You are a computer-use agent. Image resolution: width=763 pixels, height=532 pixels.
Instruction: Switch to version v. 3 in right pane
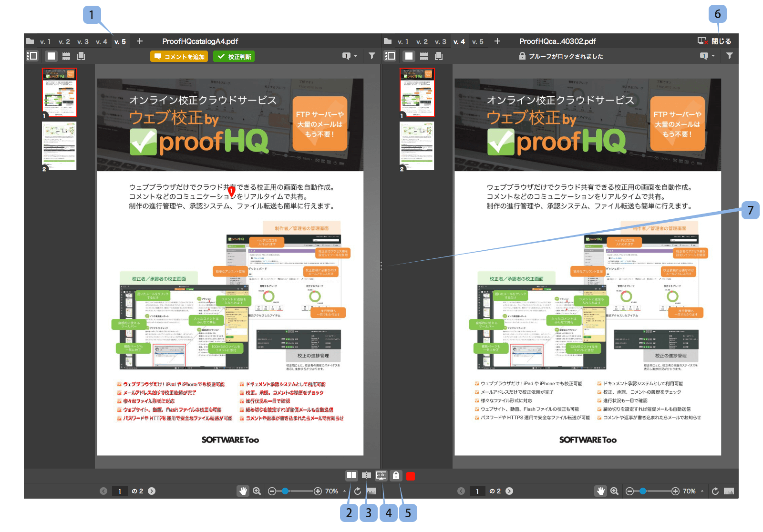point(441,41)
